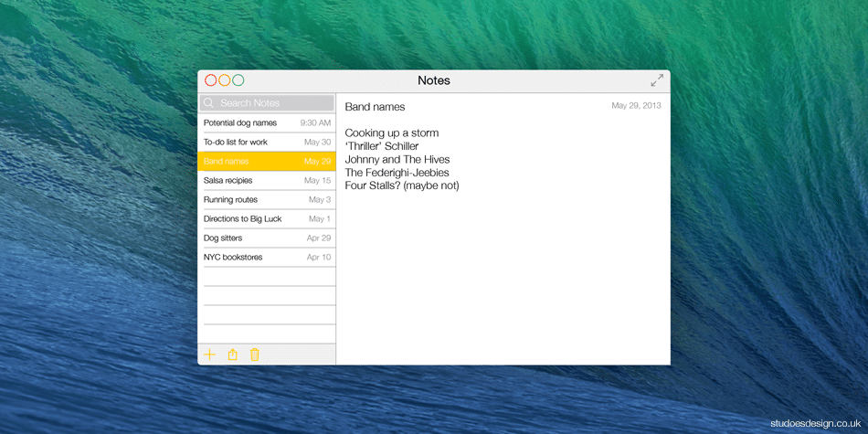Place cursor on the Four Stalls line
Screen dimensions: 868x434
click(401, 185)
